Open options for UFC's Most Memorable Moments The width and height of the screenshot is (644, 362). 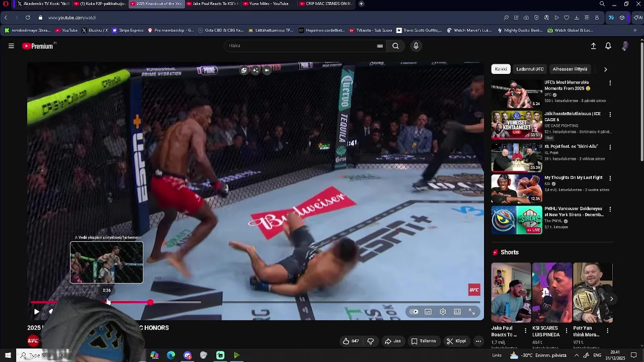610,83
